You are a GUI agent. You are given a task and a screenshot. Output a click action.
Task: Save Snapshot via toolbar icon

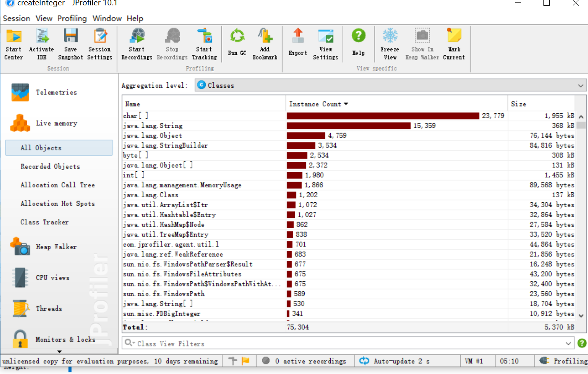[x=71, y=44]
